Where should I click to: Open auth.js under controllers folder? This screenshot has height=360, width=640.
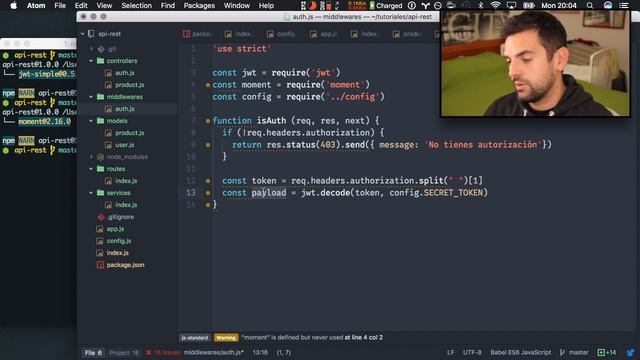(124, 73)
